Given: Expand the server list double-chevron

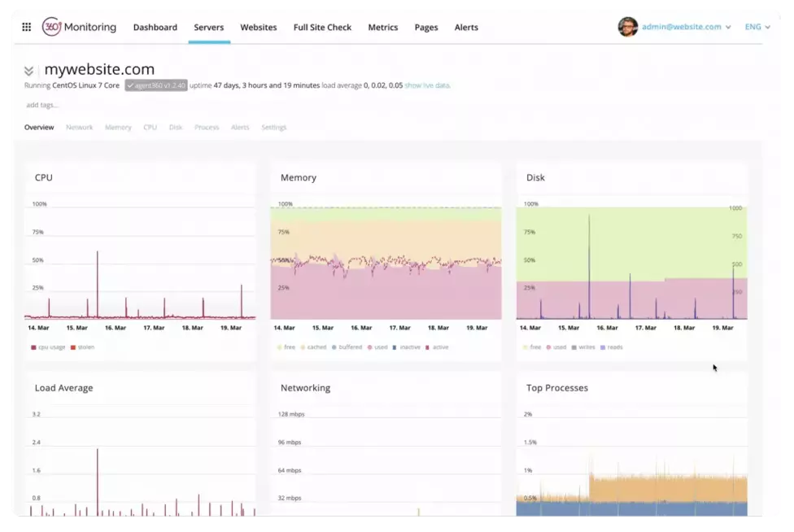Looking at the screenshot, I should pyautogui.click(x=29, y=71).
